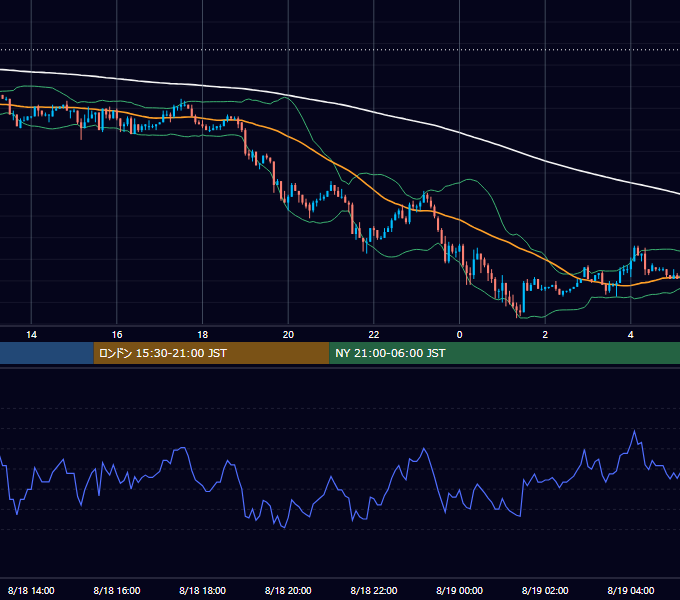Click the 0 hour axis label
Screen dimensions: 680x600
460,335
